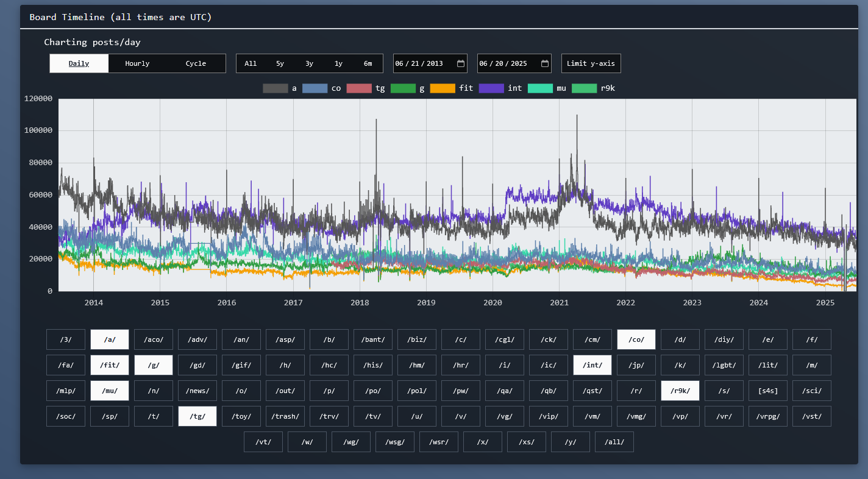Switch to Hourly charting mode
Viewport: 868px width, 479px height.
[x=137, y=63]
